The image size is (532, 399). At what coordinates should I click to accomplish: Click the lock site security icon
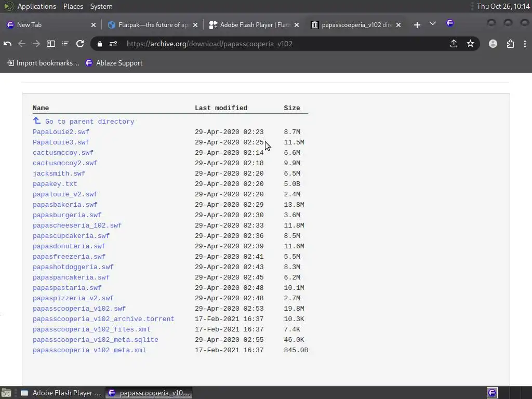99,44
